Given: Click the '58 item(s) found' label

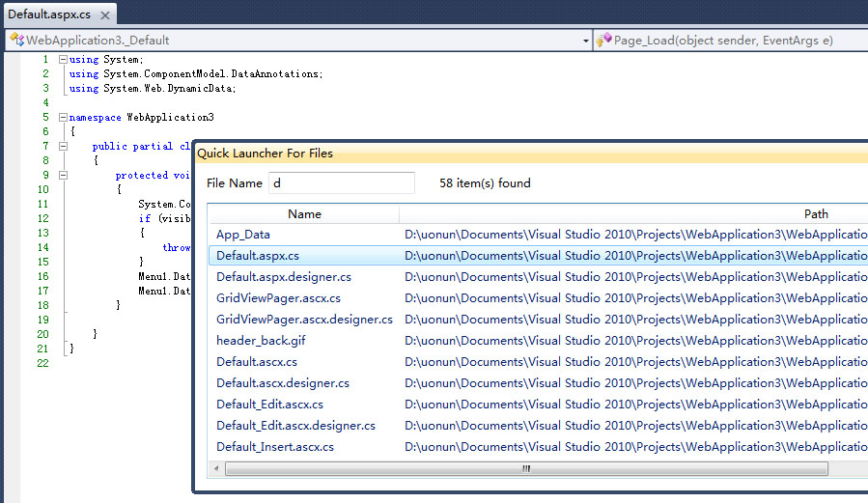Looking at the screenshot, I should 485,183.
